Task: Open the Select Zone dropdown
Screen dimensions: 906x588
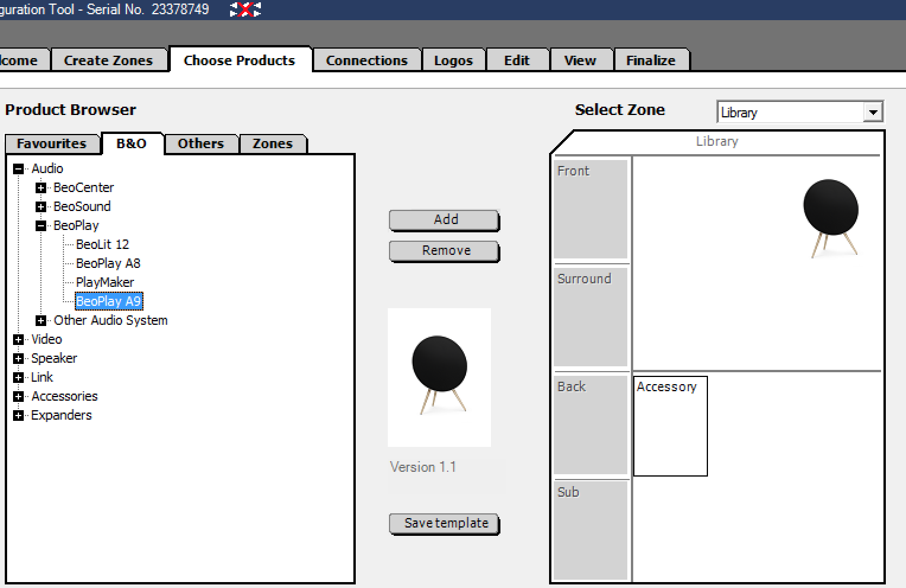Action: point(872,112)
